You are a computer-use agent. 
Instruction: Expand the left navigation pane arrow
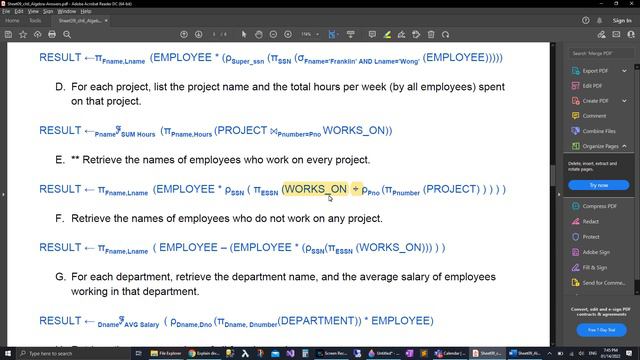[x=3, y=195]
